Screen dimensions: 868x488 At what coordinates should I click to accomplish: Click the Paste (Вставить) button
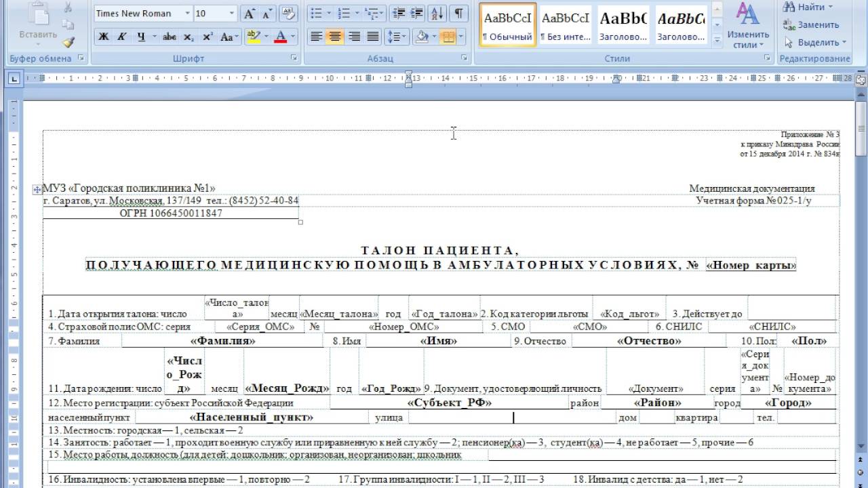point(38,24)
